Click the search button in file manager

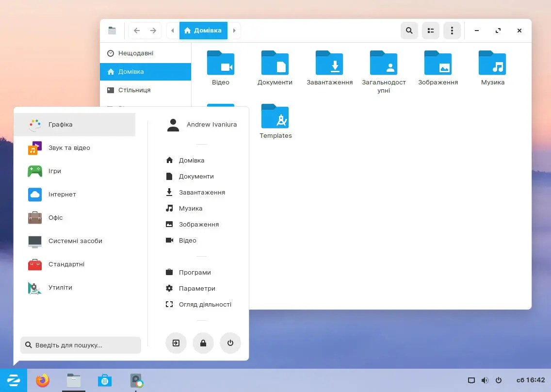click(409, 31)
